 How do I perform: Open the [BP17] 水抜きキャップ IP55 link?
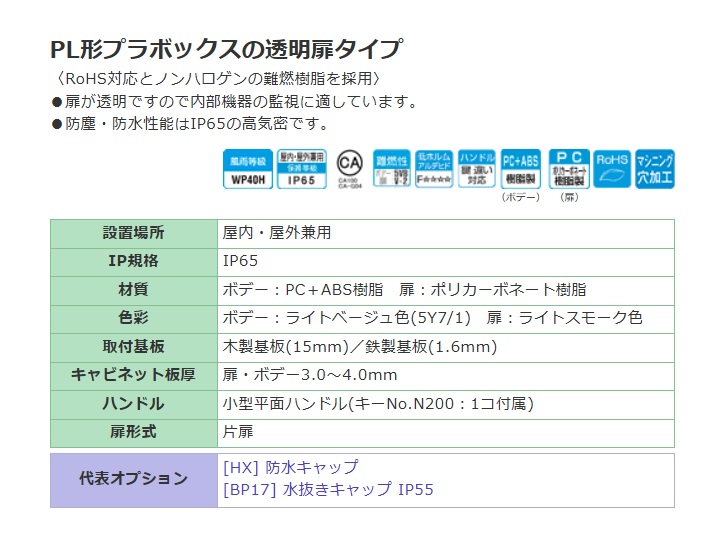click(x=328, y=489)
